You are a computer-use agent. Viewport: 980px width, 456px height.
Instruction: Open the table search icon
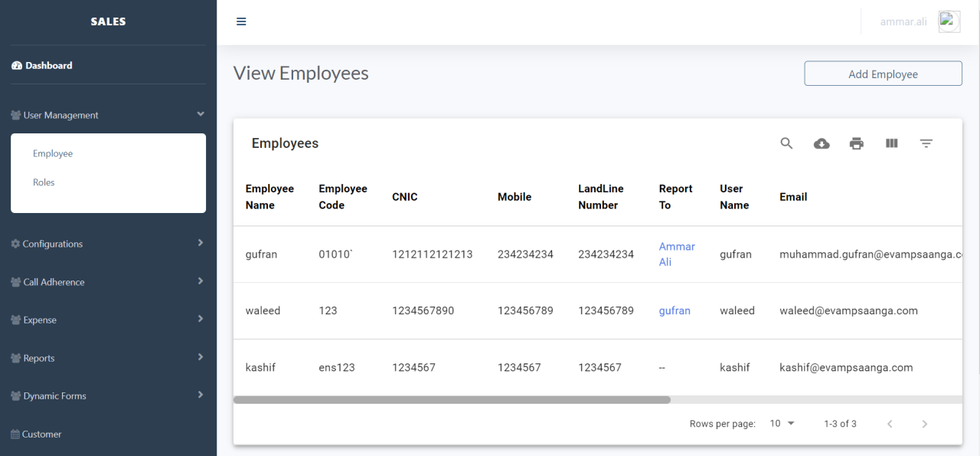[786, 143]
